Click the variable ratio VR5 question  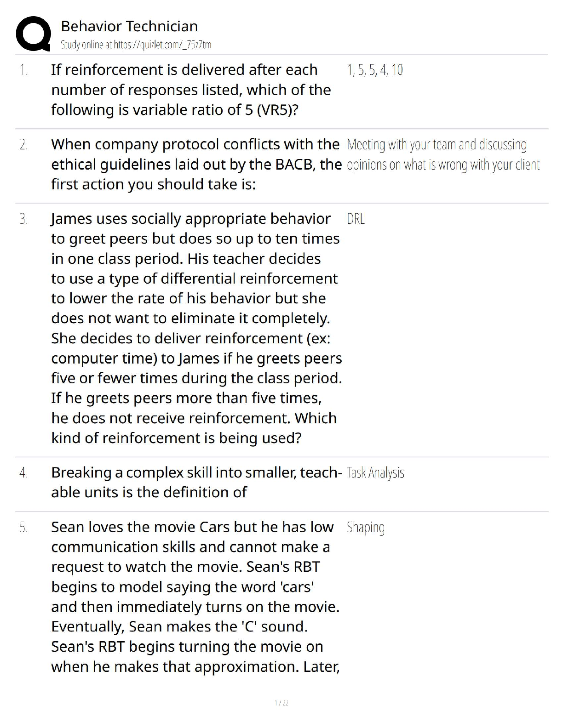[x=191, y=90]
